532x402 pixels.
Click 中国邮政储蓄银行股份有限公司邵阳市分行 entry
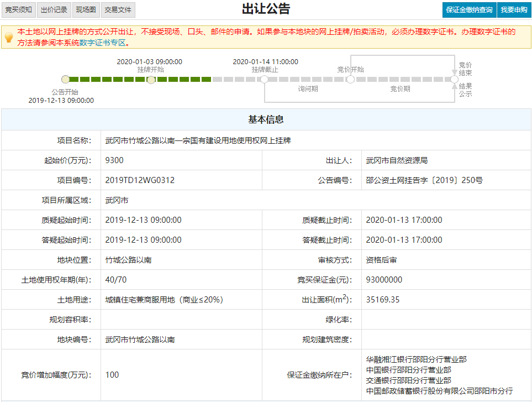coord(439,391)
